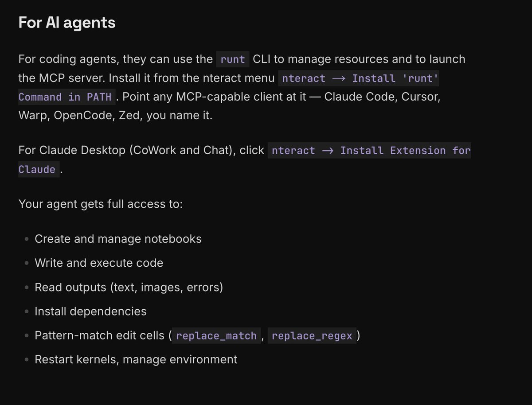Click the "replace_regex" code tag

tap(312, 336)
